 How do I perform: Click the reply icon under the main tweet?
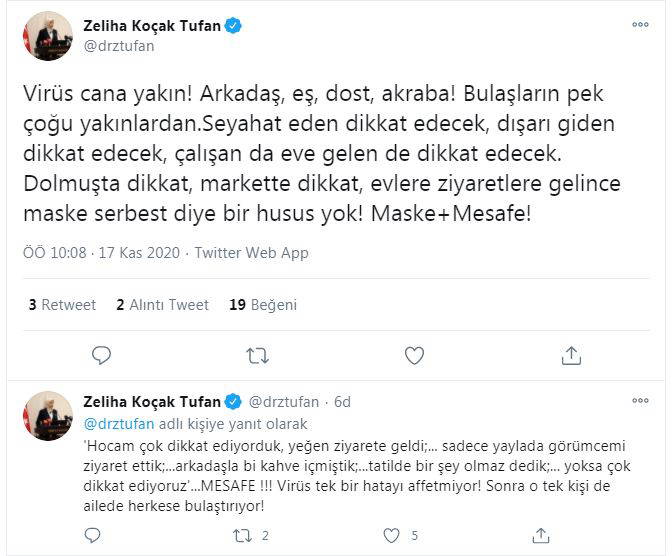pos(101,354)
